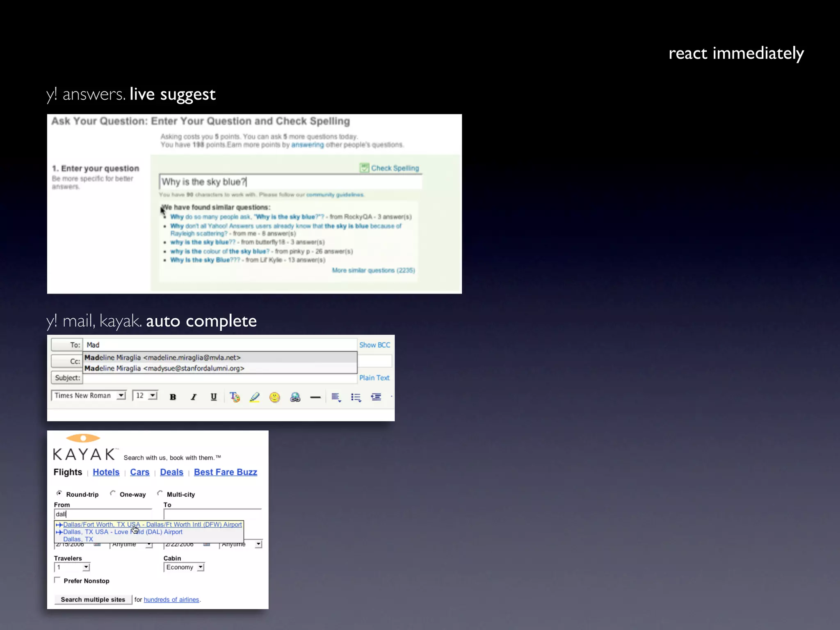The width and height of the screenshot is (840, 630).
Task: Click the Cc: address button
Action: [67, 361]
